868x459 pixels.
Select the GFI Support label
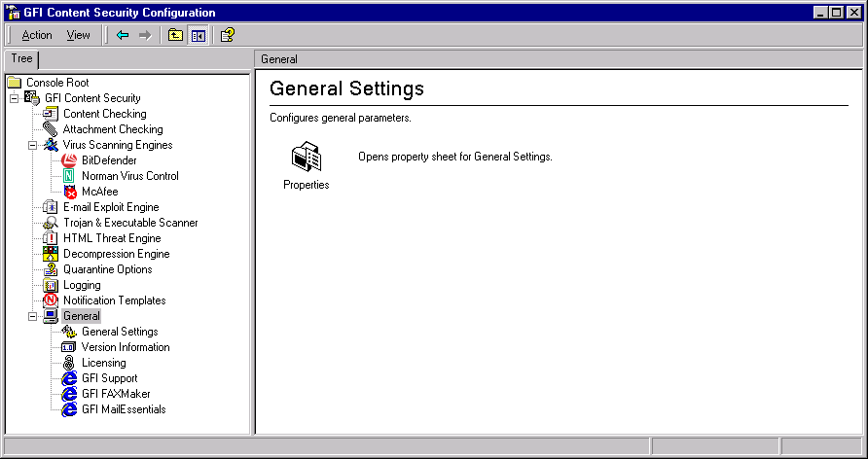click(x=110, y=379)
